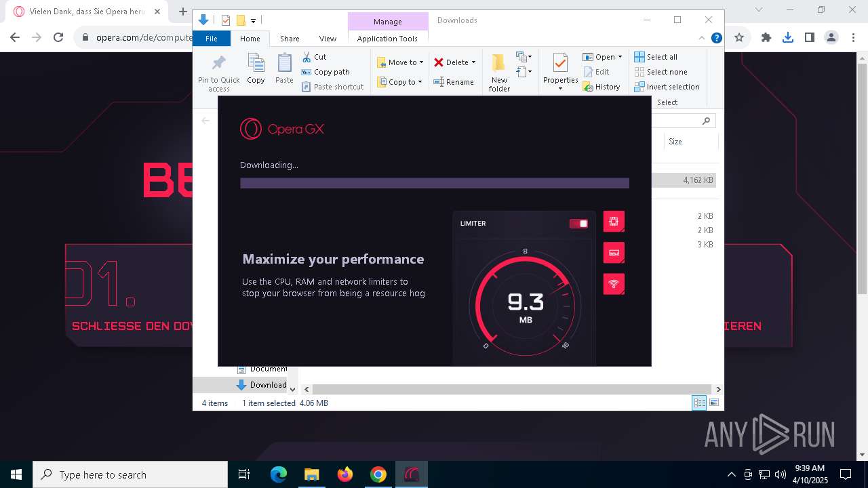
Task: Click the RAM limiter icon in Opera GX installer
Action: click(x=614, y=253)
